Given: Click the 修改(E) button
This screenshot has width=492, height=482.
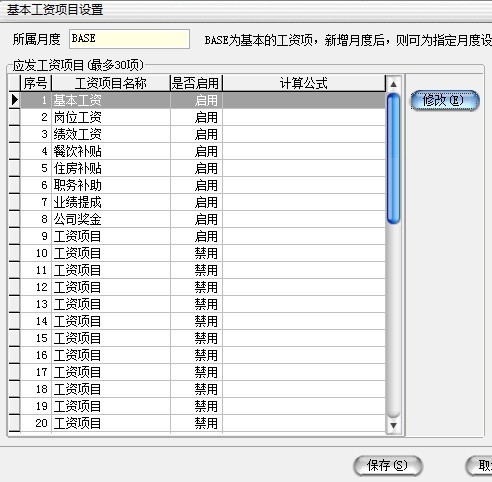Looking at the screenshot, I should 444,100.
